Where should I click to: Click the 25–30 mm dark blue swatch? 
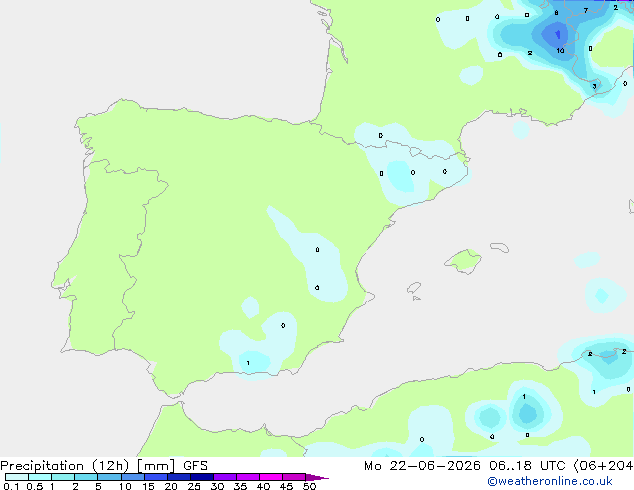tap(202, 477)
